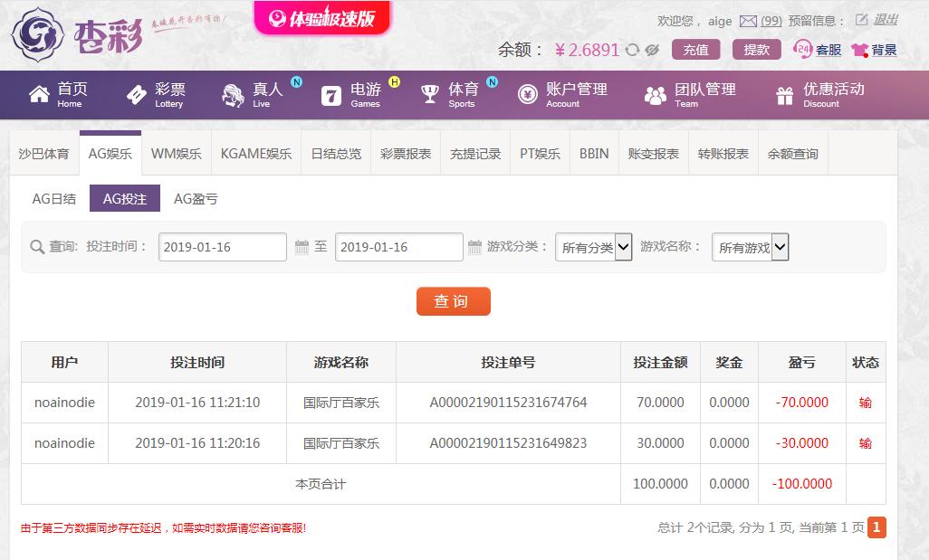
Task: Open the start date calendar icon
Action: pos(302,247)
